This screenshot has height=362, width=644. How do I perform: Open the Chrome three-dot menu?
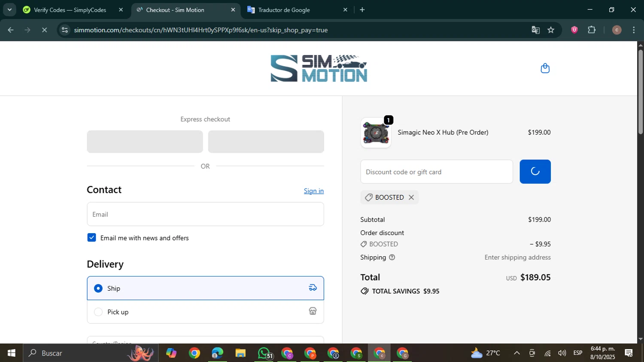(x=634, y=30)
